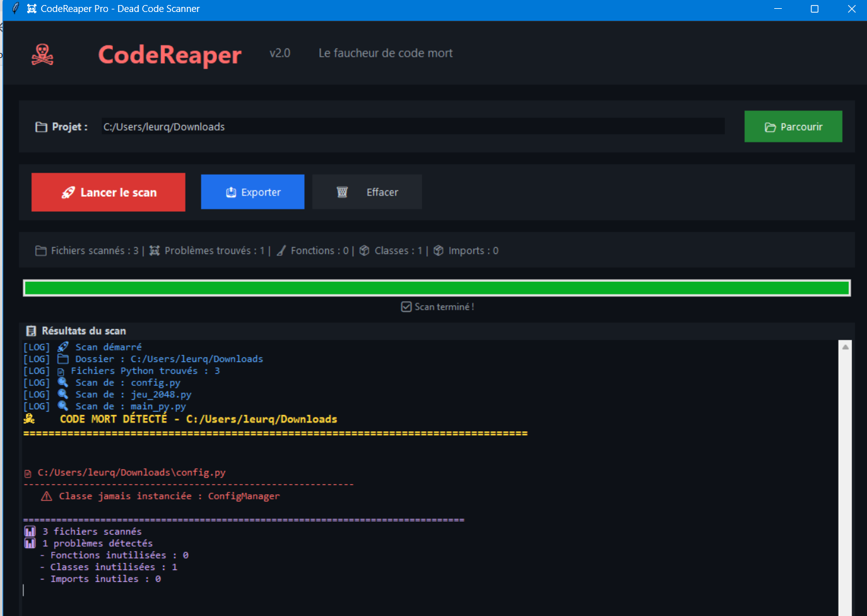Click the file icon before Fichiers Python trouvés
Screen dimensions: 867x616
pos(61,371)
